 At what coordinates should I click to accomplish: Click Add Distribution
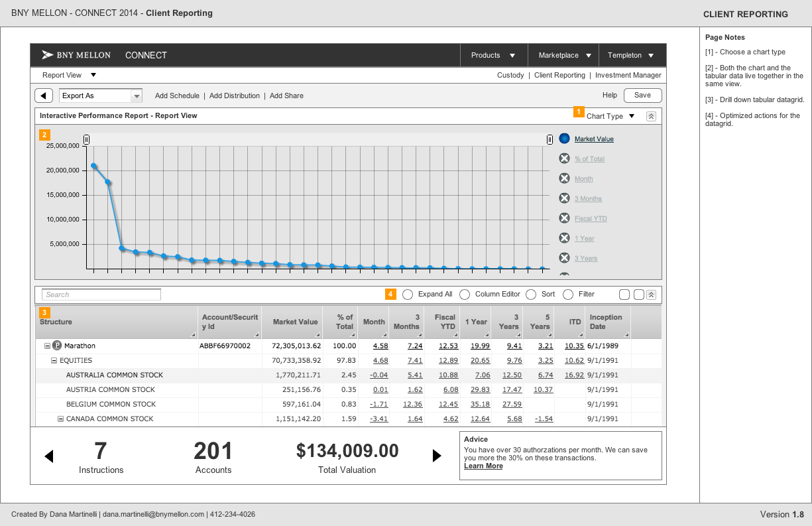(235, 96)
